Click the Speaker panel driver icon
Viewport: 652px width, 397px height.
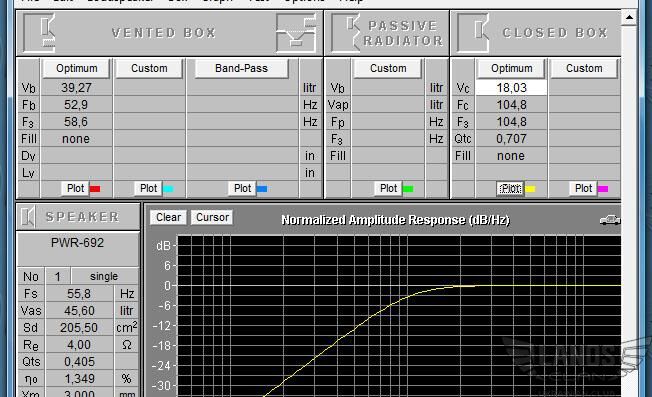click(27, 217)
